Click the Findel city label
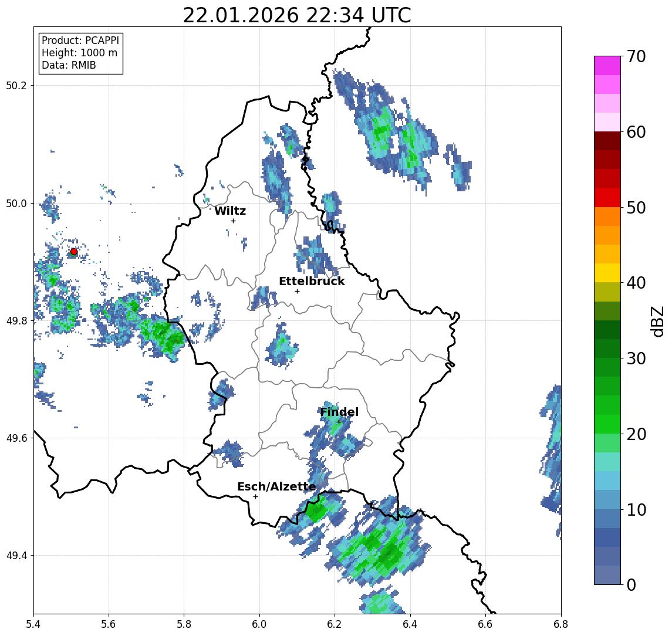The width and height of the screenshot is (672, 636). (339, 412)
